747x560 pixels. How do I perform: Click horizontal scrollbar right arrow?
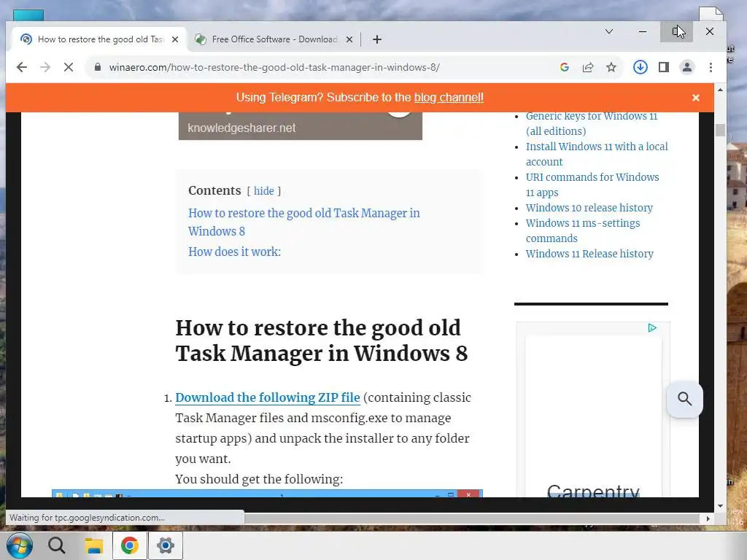point(708,518)
